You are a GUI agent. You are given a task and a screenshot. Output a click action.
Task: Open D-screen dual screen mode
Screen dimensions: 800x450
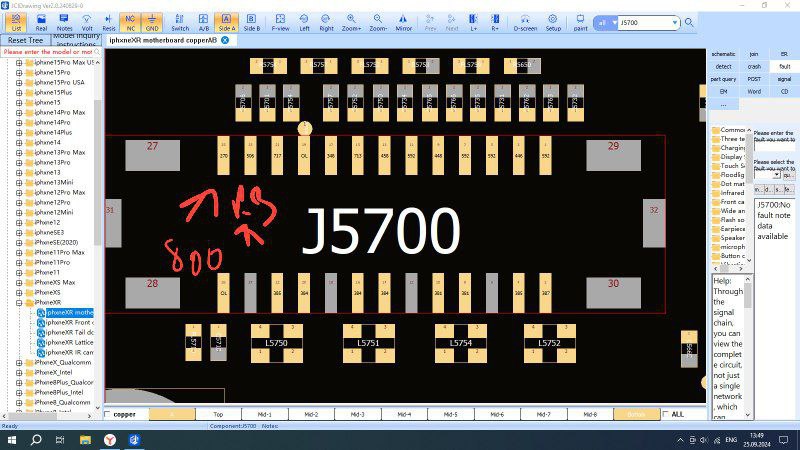pos(525,22)
